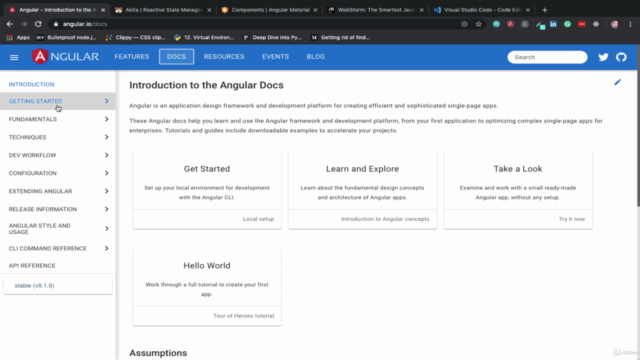Image resolution: width=640 pixels, height=360 pixels.
Task: Expand Configuration section chevron
Action: tap(107, 173)
